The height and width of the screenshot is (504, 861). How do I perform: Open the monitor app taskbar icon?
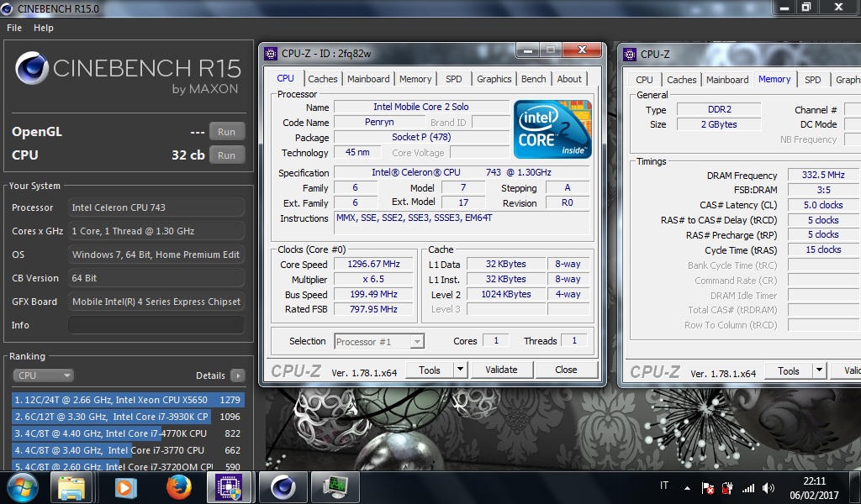click(335, 487)
